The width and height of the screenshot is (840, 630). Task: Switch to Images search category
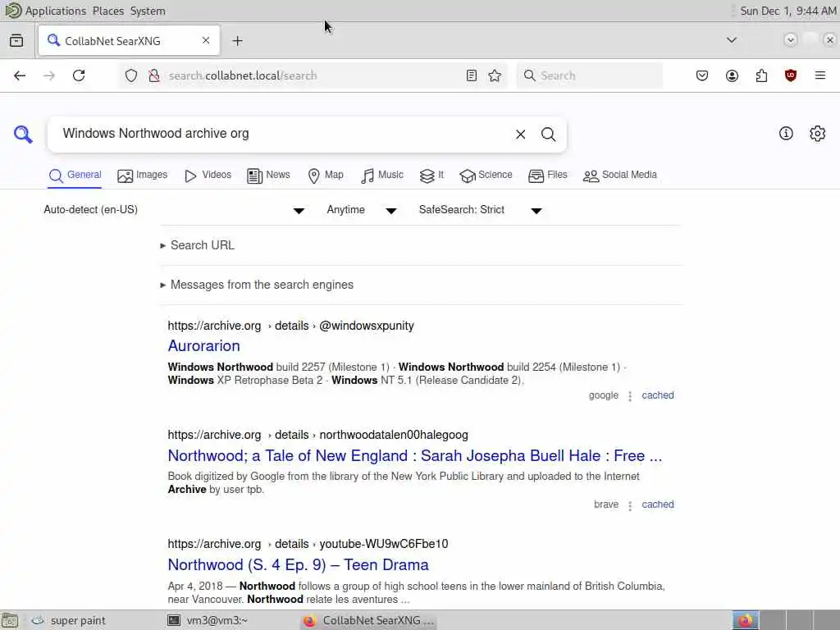coord(143,176)
